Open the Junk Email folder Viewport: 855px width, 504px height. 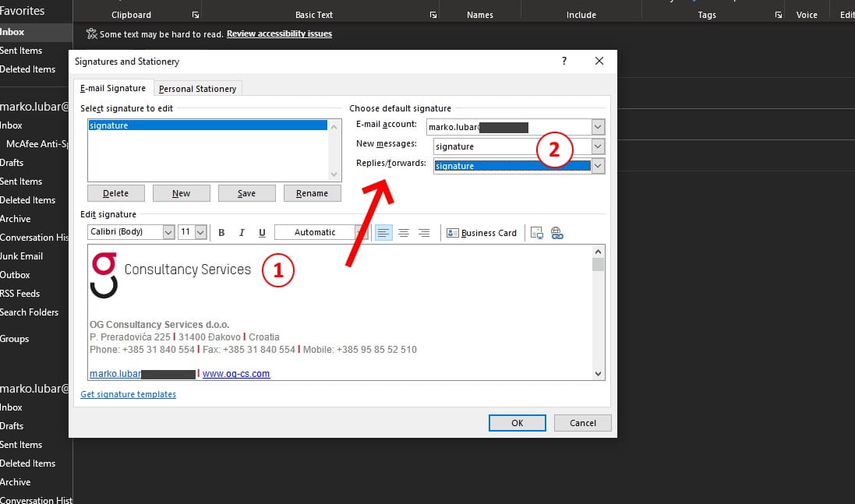[x=23, y=256]
